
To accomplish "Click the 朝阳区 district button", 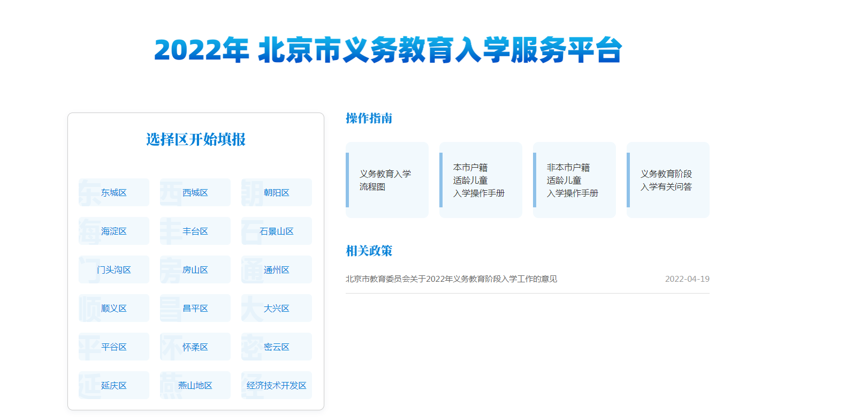I will [277, 192].
